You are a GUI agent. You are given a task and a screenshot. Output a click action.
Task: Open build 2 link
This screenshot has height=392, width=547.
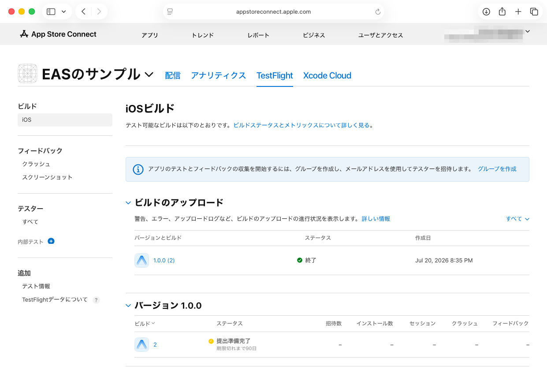(155, 345)
